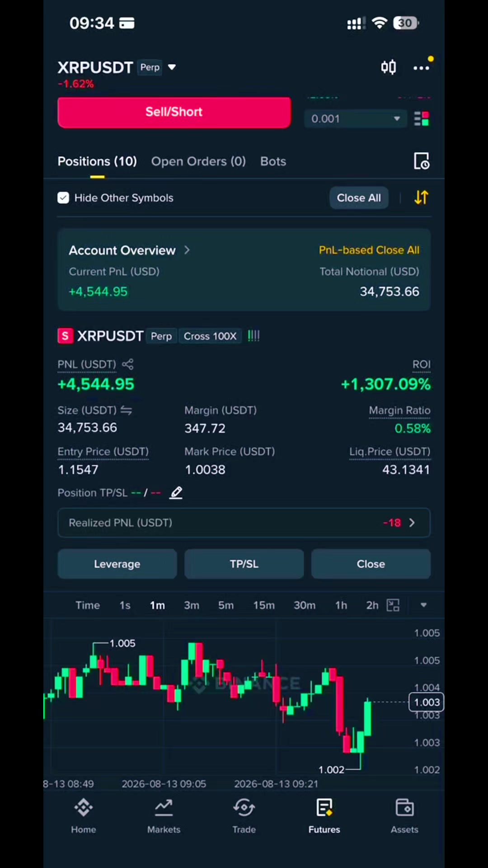This screenshot has width=488, height=868.
Task: Select the 30m chart interval
Action: (305, 605)
